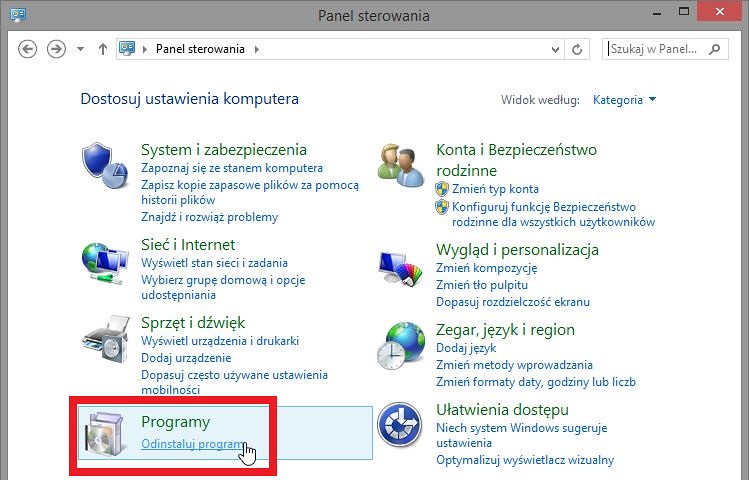Click the Sieć i Internet globe icon
This screenshot has width=749, height=480.
point(105,264)
